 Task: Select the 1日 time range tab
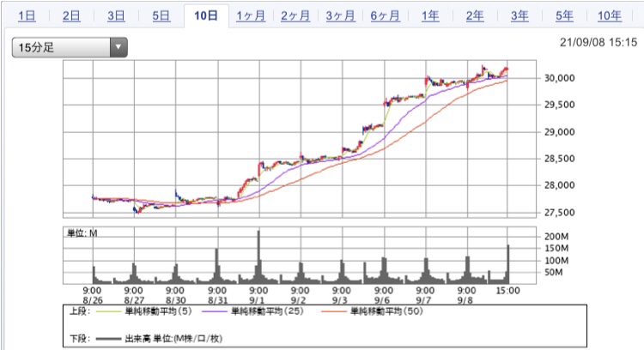pyautogui.click(x=27, y=16)
